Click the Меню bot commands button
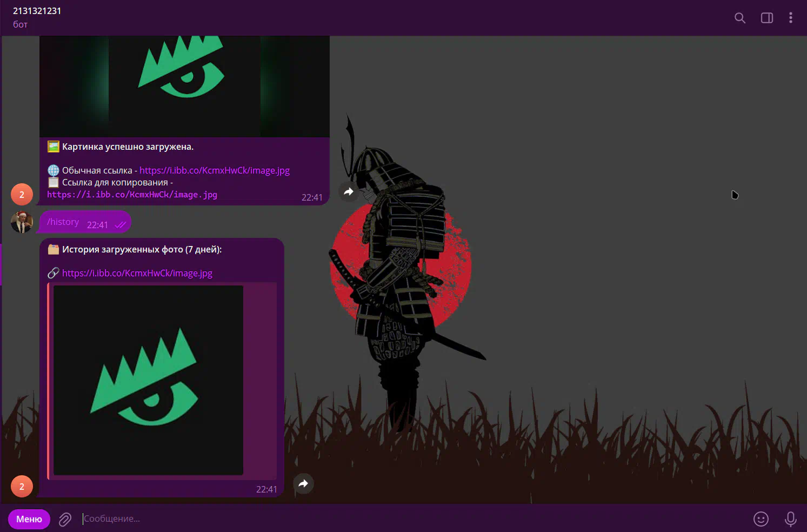This screenshot has width=807, height=532. click(29, 519)
